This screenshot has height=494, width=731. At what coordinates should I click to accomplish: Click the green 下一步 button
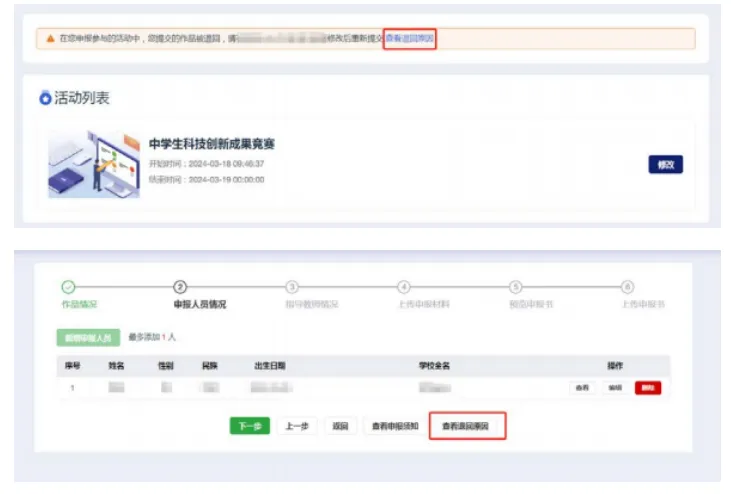[250, 426]
